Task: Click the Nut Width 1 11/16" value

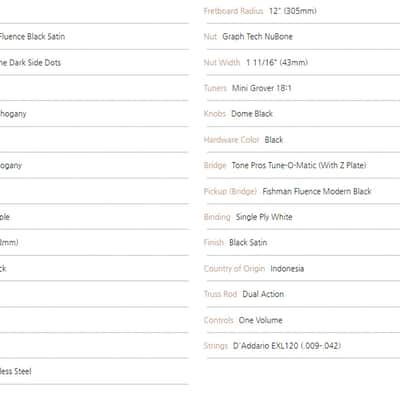Action: click(x=277, y=62)
